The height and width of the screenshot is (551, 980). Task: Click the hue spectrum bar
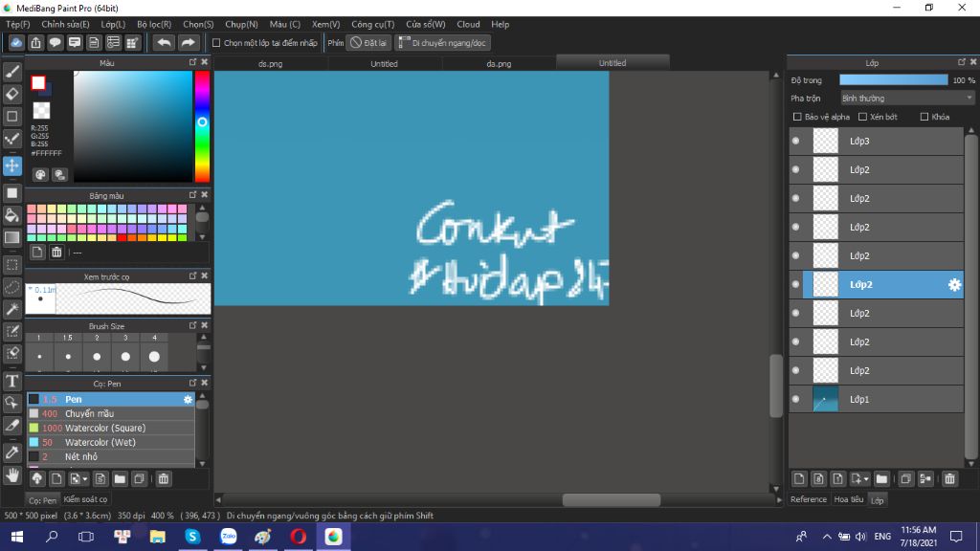click(x=202, y=126)
